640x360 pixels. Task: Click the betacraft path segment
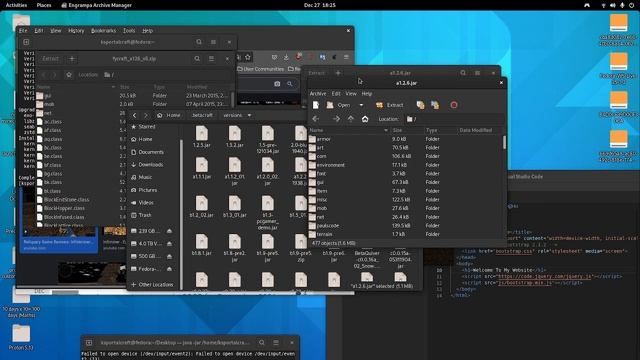coord(202,116)
